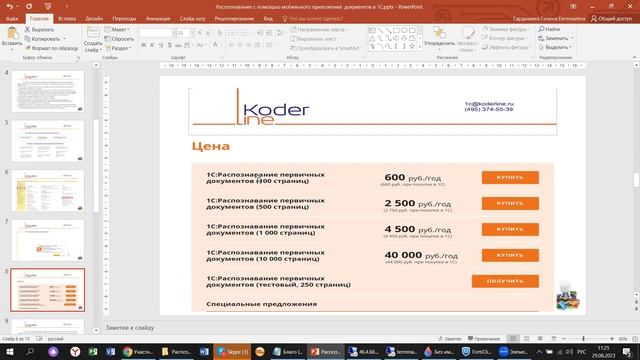The height and width of the screenshot is (360, 640).
Task: Select the text box shape in gallery
Action: pos(372,30)
